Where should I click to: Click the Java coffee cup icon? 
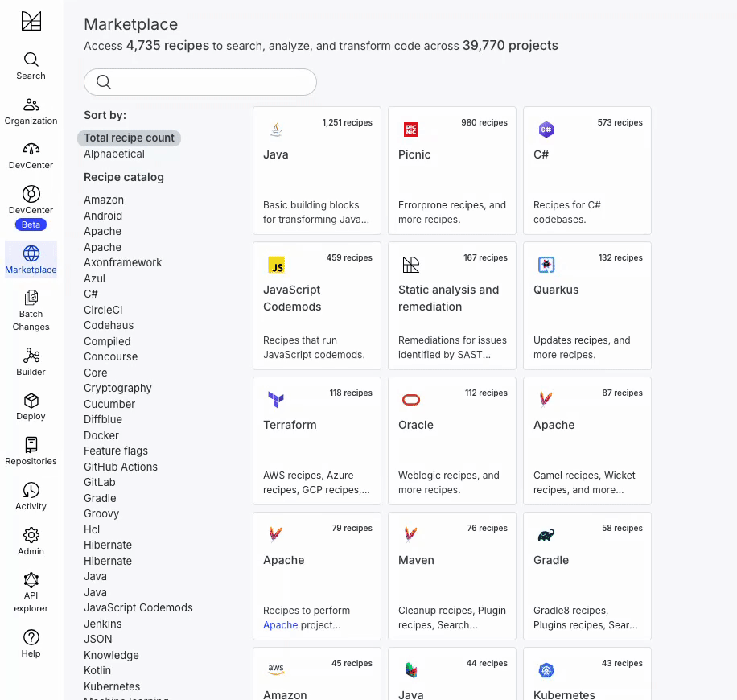tap(276, 130)
